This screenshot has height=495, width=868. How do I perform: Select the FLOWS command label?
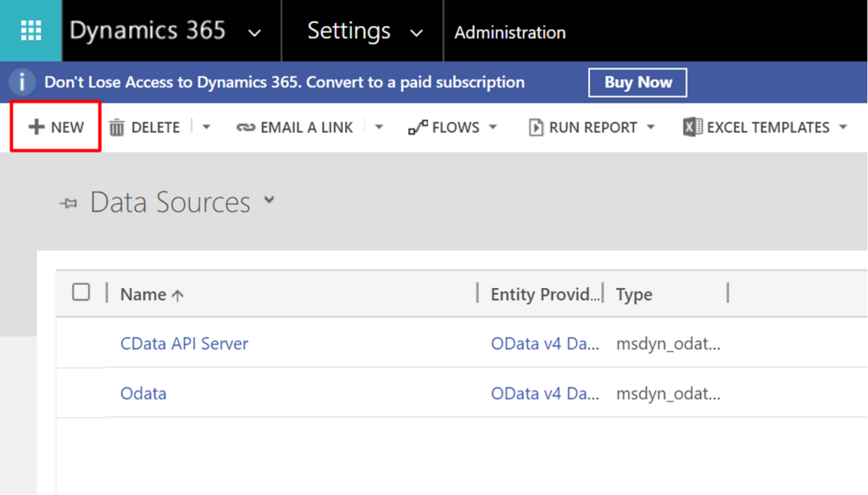point(455,127)
